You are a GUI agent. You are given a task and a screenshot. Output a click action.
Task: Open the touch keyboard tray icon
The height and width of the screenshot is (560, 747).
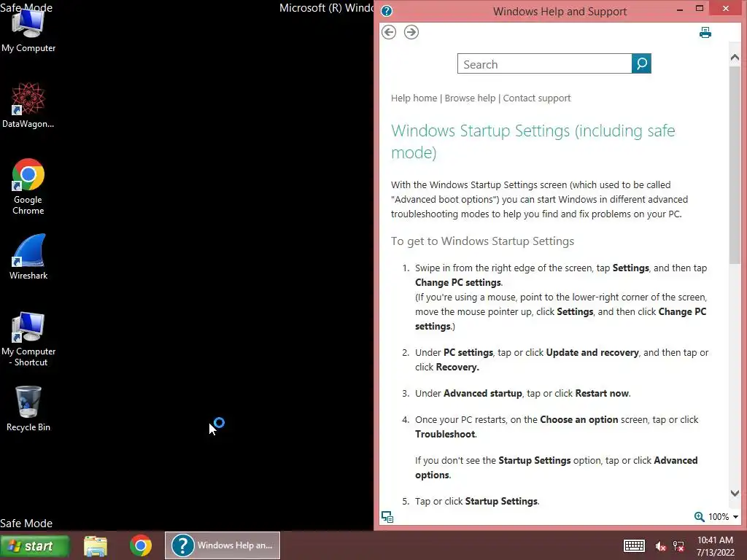[x=634, y=545]
